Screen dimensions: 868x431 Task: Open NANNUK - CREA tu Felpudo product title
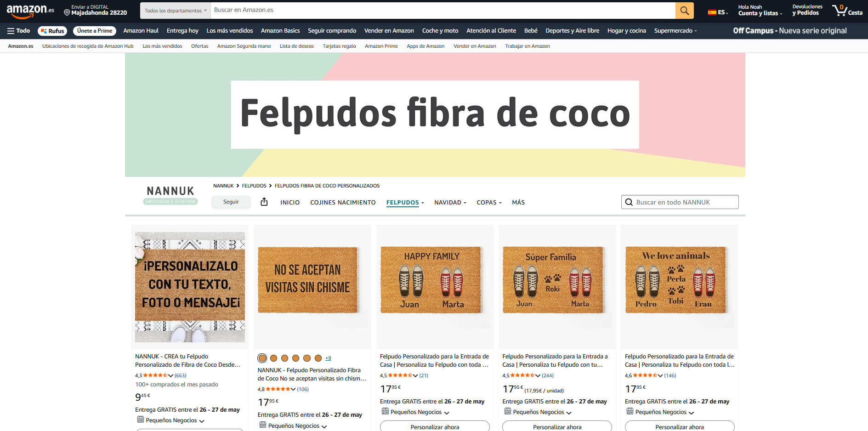pos(187,360)
